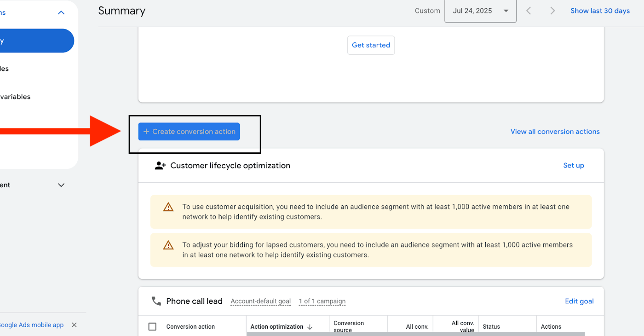Expand the collapsed sidebar section with the down chevron
This screenshot has width=644, height=336.
point(61,185)
